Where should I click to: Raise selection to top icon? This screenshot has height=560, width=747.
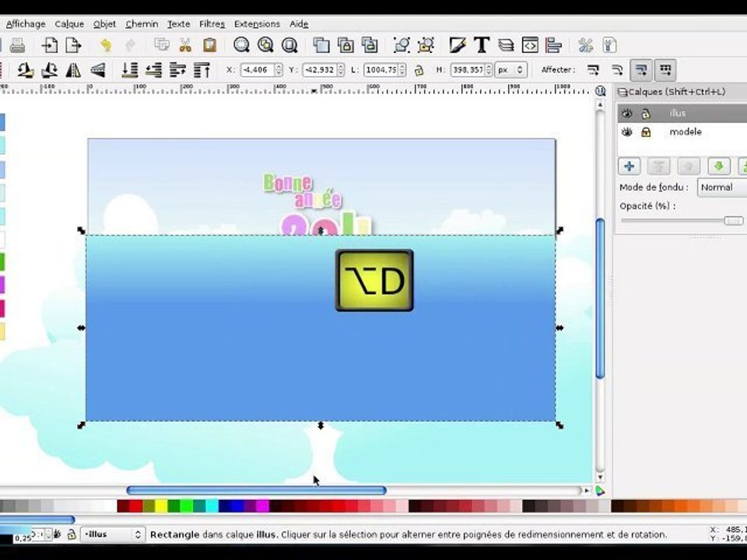pyautogui.click(x=202, y=71)
